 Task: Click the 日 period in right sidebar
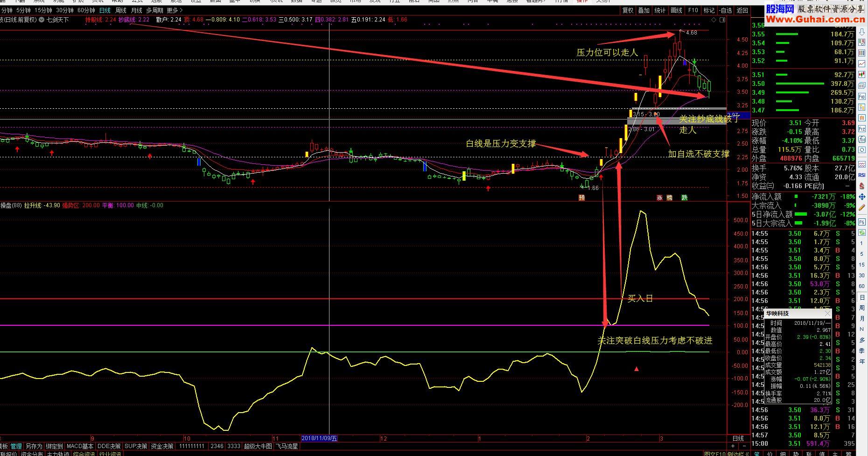[862, 297]
